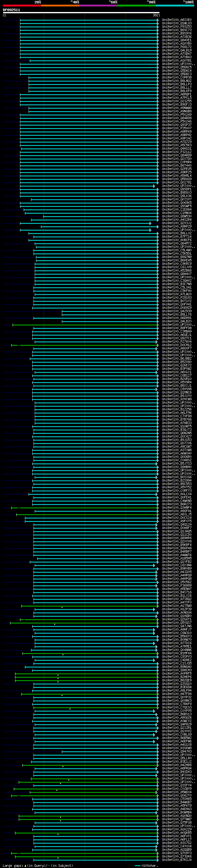This screenshot has width=197, height=868.
Task: Select alignment label UniRef100_C0PR38
Action: pos(177,78)
